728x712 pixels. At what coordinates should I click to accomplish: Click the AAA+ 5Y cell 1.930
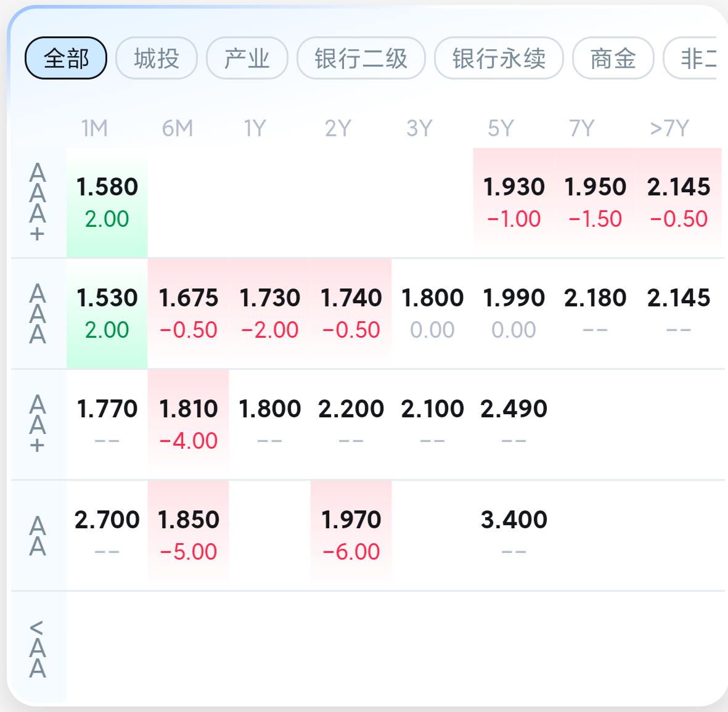(x=514, y=202)
